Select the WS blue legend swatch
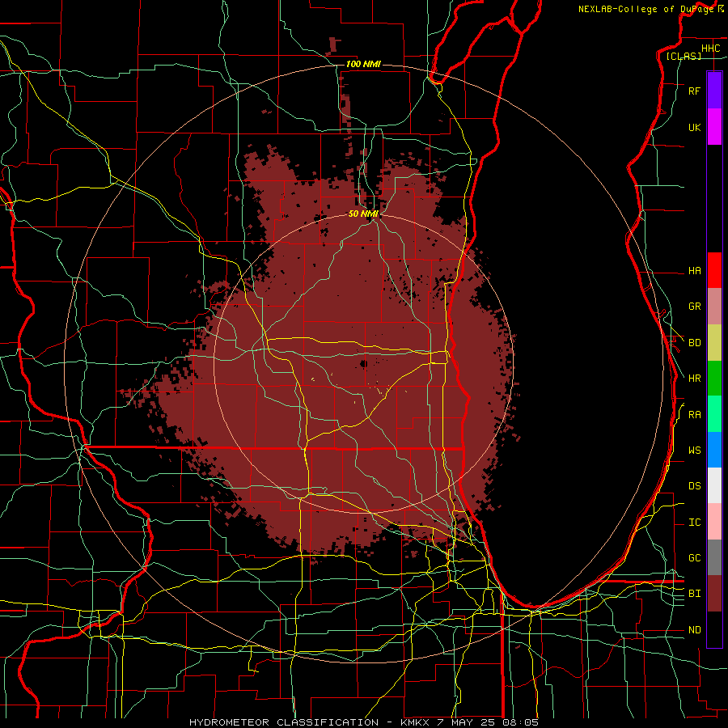Viewport: 728px width, 728px height. 714,450
